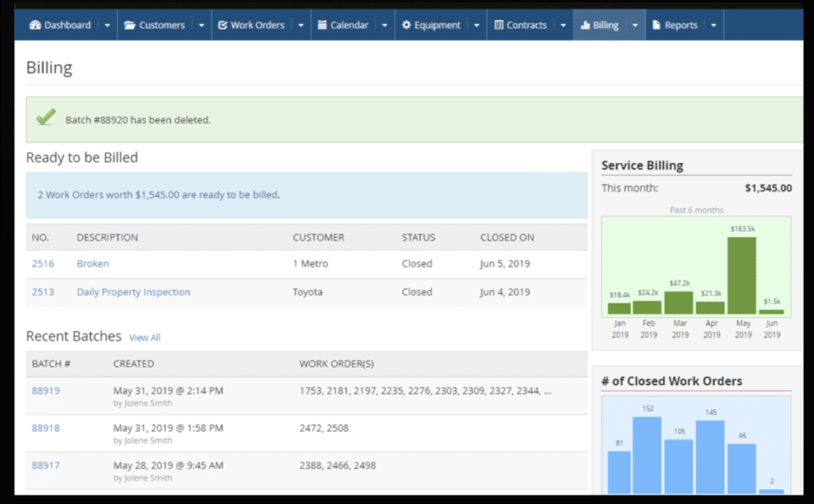Click the green success checkmark icon

(45, 118)
